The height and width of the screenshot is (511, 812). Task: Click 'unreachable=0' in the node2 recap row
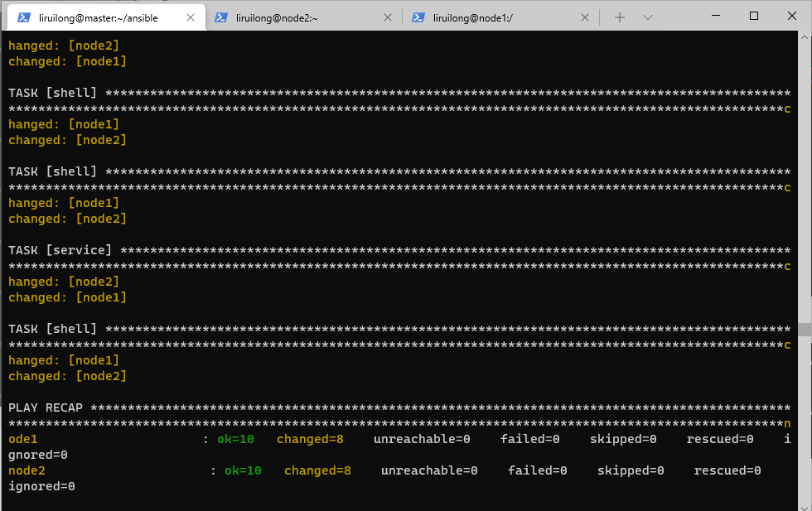pos(429,470)
